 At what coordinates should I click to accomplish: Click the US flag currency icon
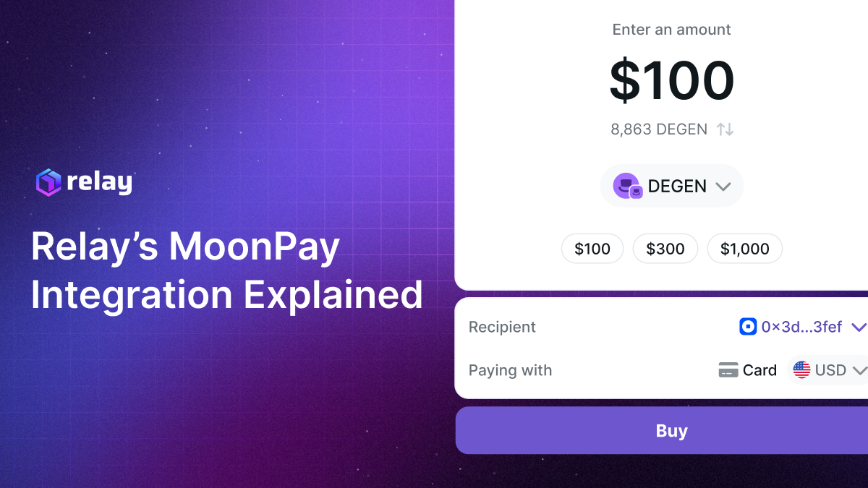[801, 369]
